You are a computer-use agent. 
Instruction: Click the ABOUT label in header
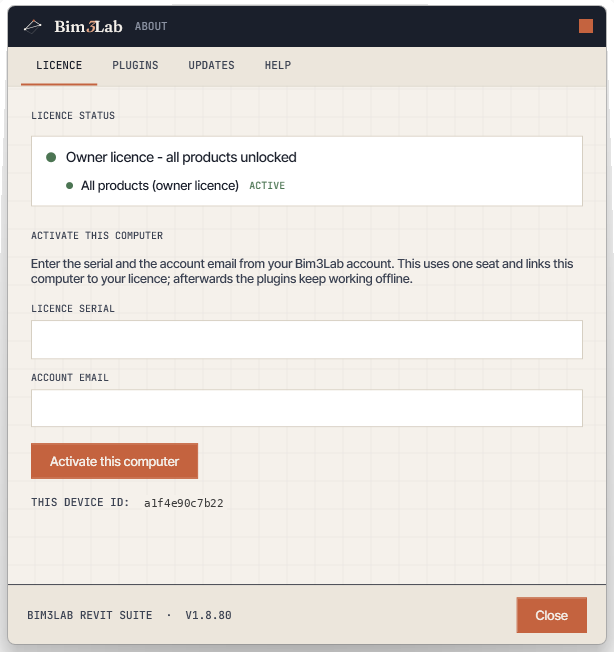[150, 27]
